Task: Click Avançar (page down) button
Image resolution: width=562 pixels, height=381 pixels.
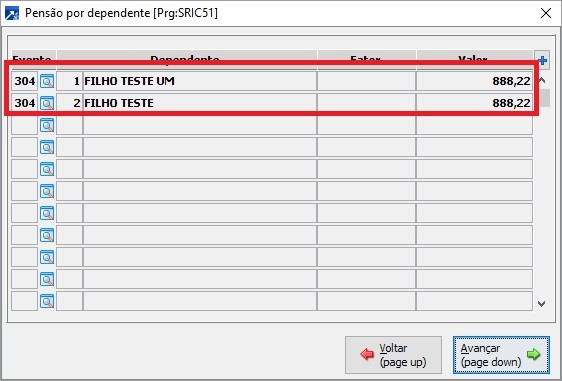Action: click(x=501, y=355)
